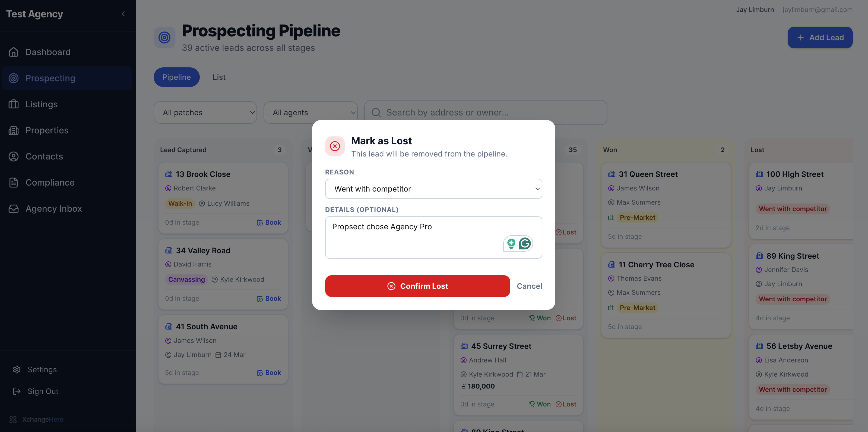Click the Add Lead button
This screenshot has height=432, width=868.
click(820, 37)
